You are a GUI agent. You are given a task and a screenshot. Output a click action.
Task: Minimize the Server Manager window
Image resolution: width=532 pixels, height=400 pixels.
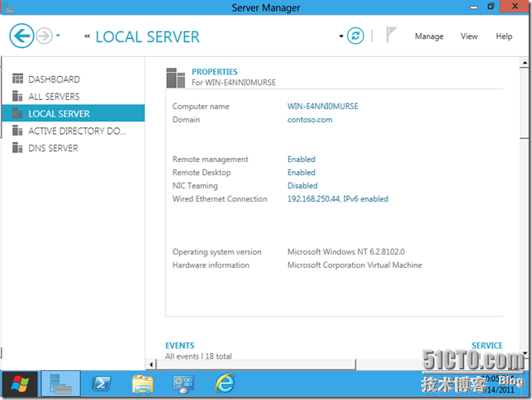(474, 7)
